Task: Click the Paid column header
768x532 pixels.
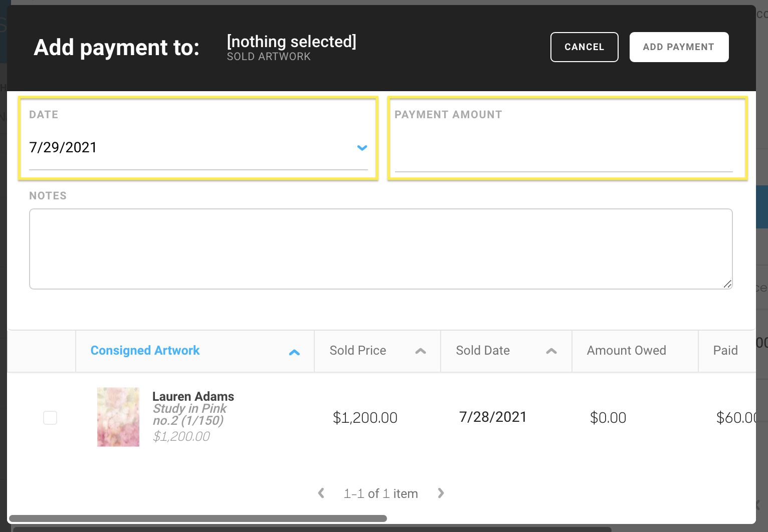Action: [725, 351]
